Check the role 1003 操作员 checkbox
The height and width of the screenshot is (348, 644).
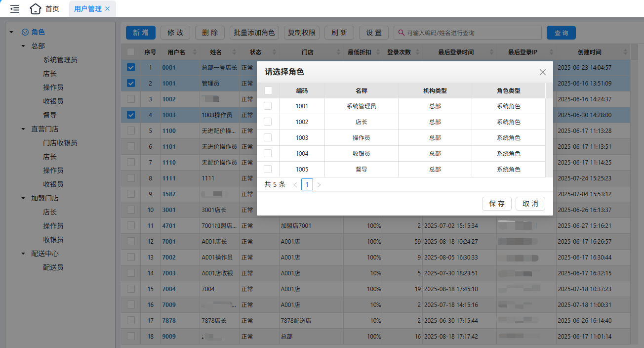pyautogui.click(x=268, y=137)
